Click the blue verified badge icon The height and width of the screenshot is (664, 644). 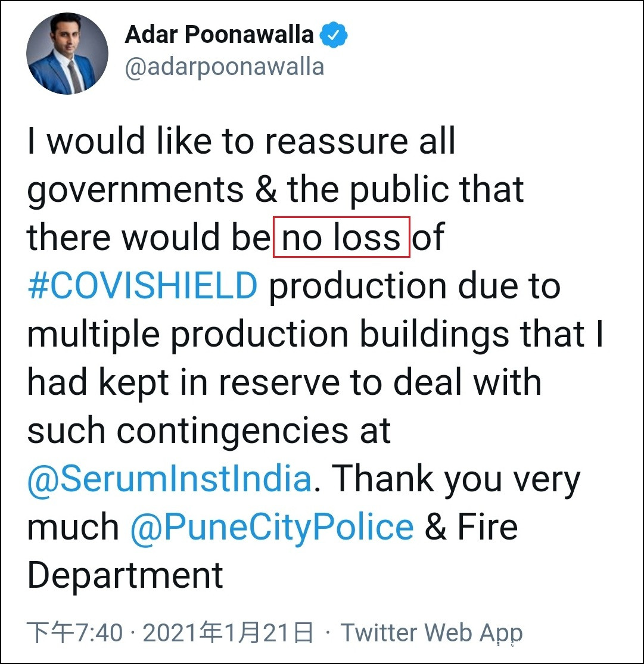[x=334, y=36]
